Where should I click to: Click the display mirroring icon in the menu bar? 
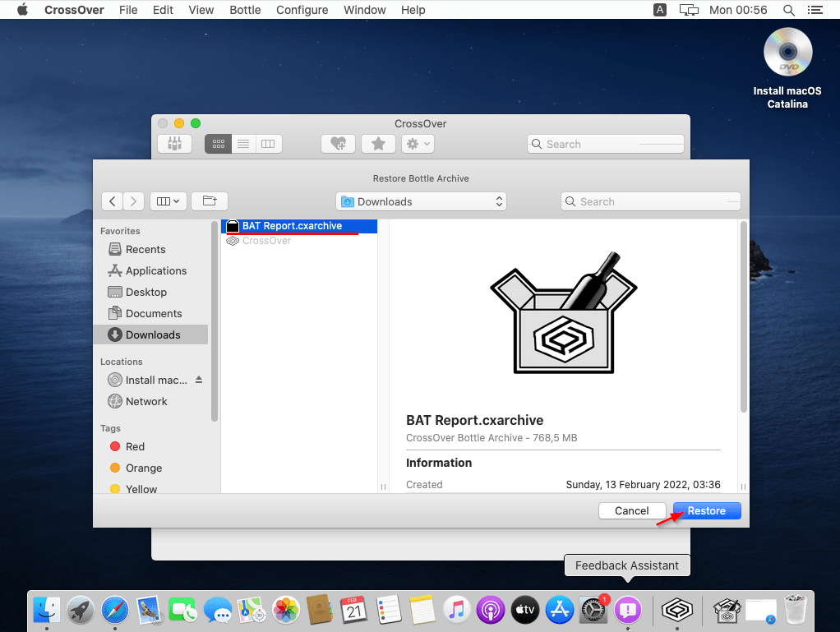[x=689, y=10]
